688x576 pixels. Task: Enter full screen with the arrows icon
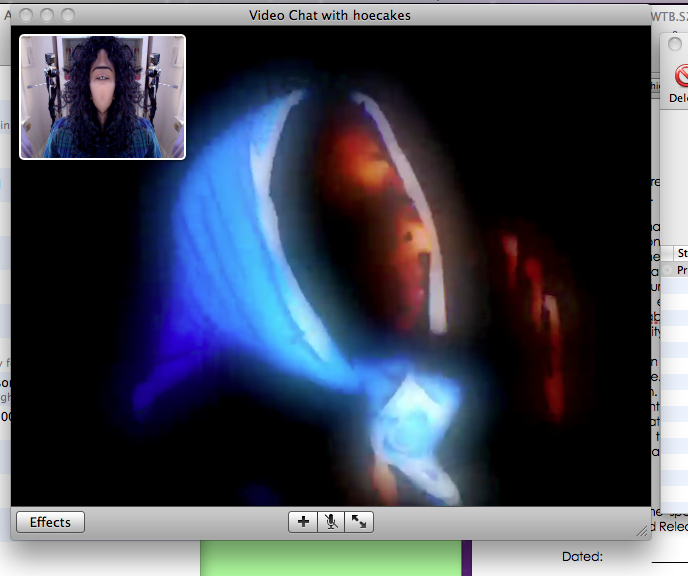click(x=359, y=522)
